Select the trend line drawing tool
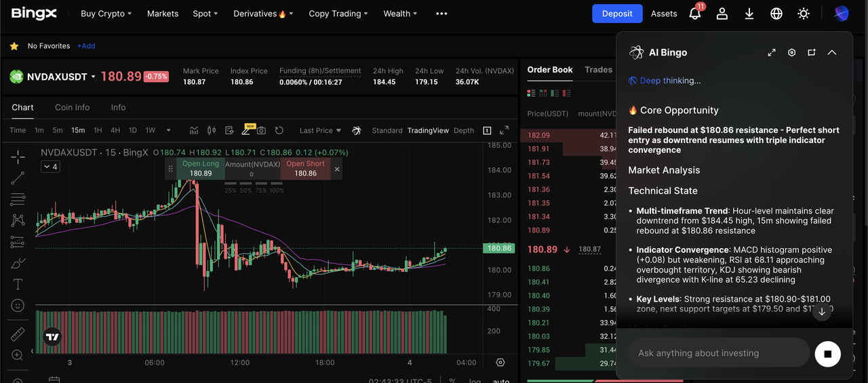The image size is (868, 383). 18,178
